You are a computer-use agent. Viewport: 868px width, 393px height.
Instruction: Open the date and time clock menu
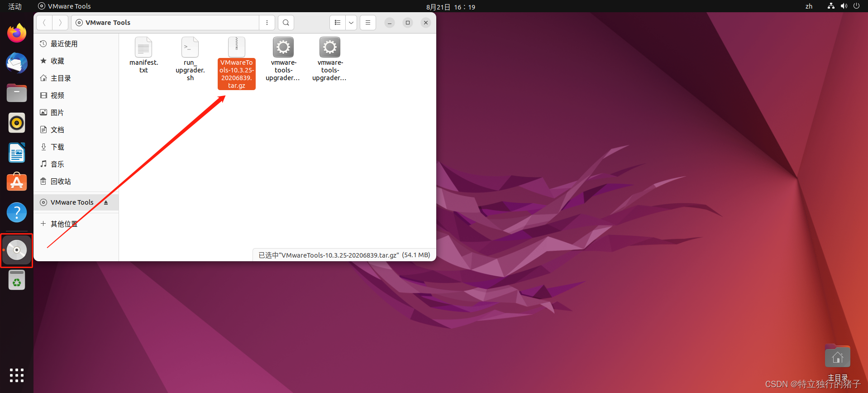[x=451, y=7]
